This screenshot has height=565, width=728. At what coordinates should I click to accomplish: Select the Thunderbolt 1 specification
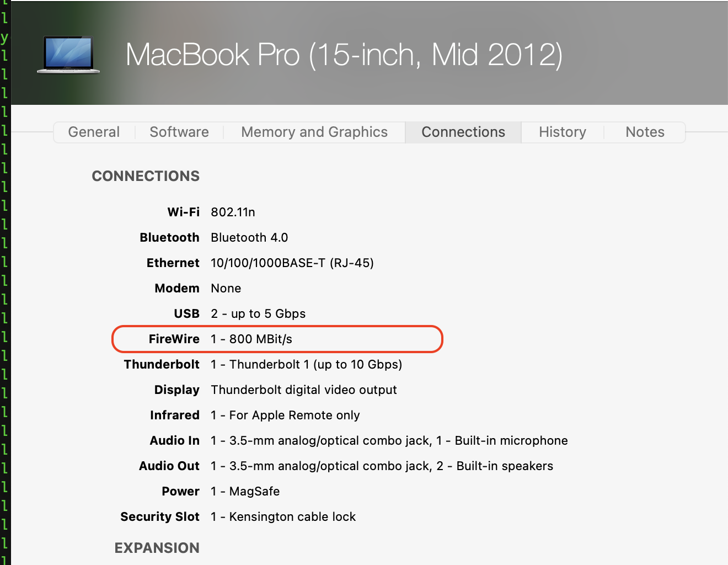tap(306, 364)
